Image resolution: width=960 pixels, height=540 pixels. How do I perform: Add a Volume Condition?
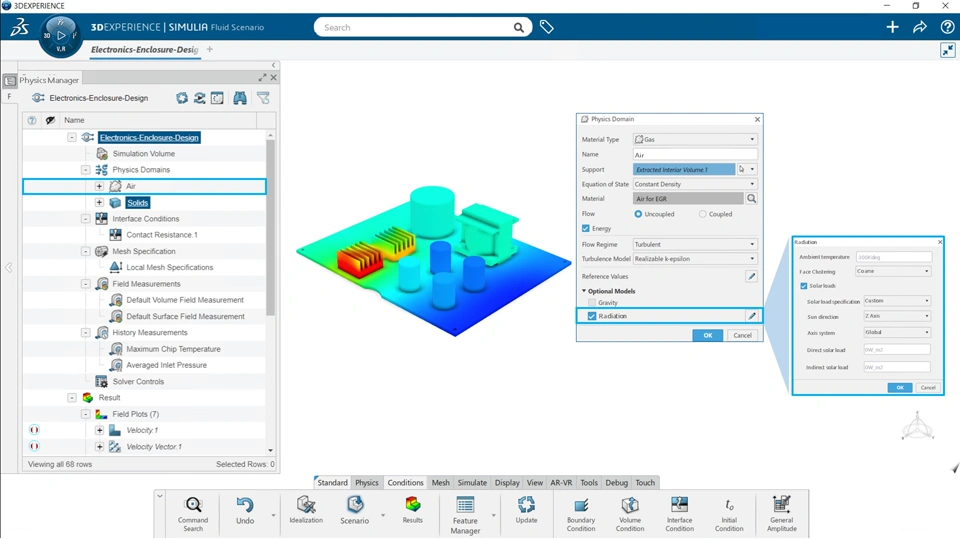click(x=629, y=513)
